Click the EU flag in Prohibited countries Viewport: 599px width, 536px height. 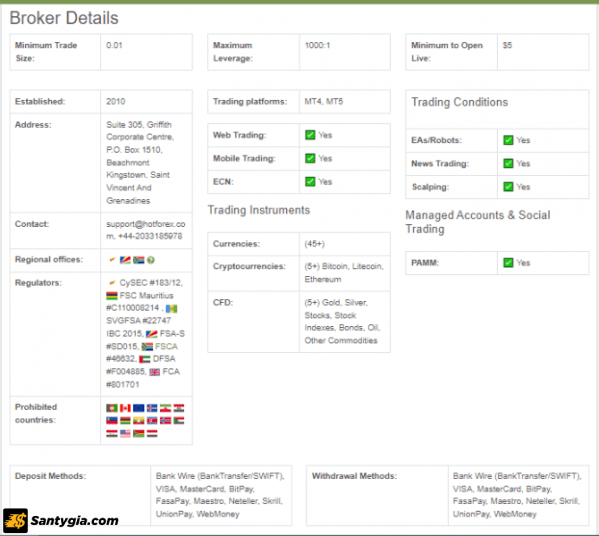(139, 408)
